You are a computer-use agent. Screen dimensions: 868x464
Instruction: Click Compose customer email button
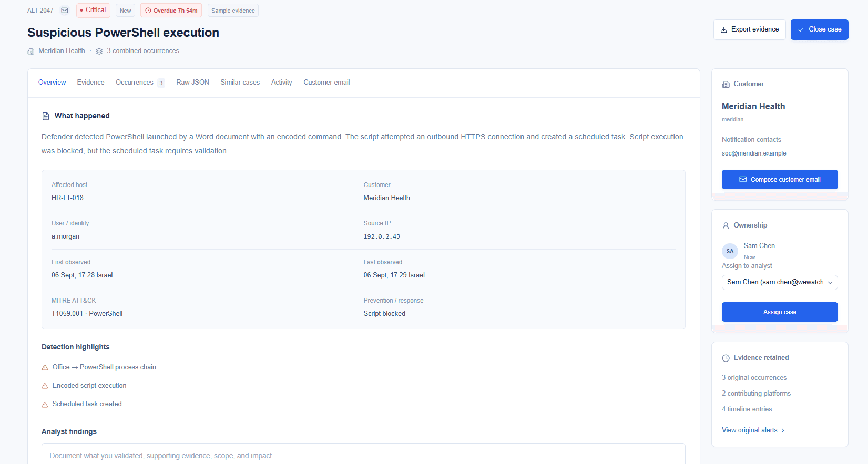pyautogui.click(x=780, y=180)
